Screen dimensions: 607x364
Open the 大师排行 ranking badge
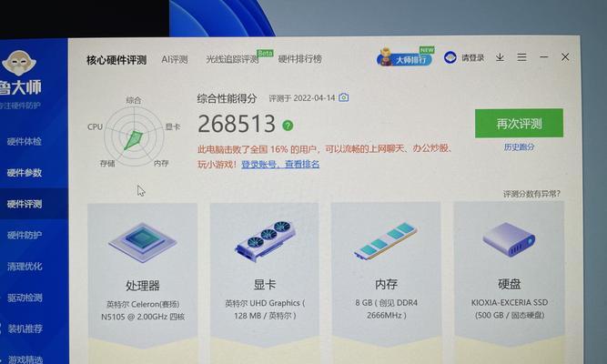click(405, 57)
